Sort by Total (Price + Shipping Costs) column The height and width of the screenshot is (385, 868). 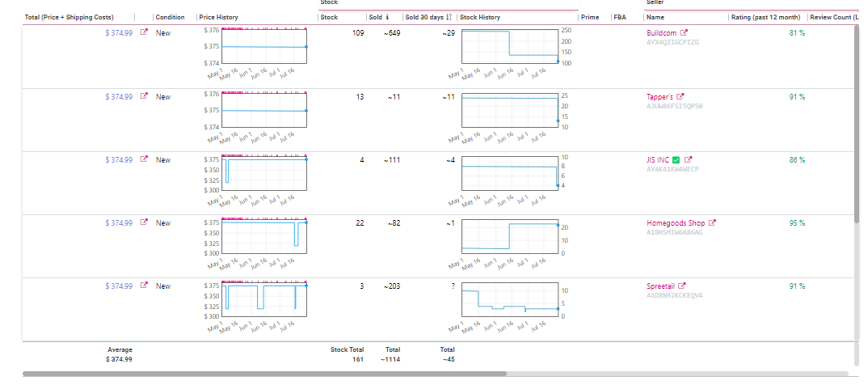[x=70, y=17]
